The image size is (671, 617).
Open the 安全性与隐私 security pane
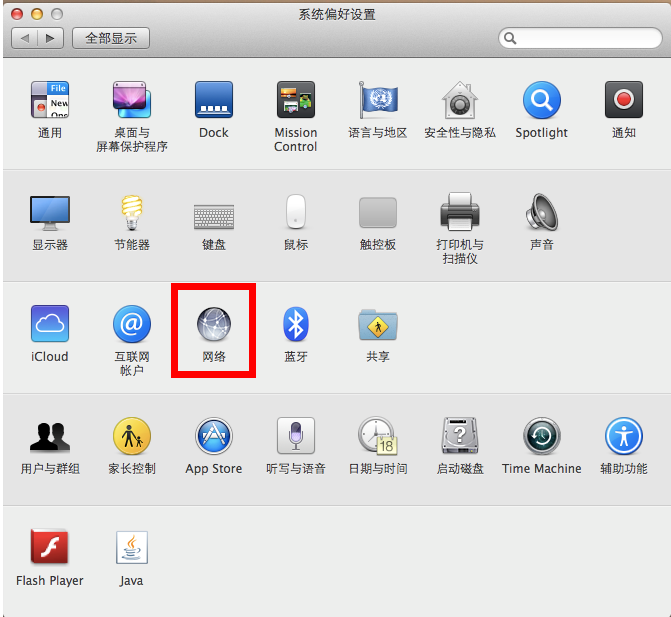[459, 101]
